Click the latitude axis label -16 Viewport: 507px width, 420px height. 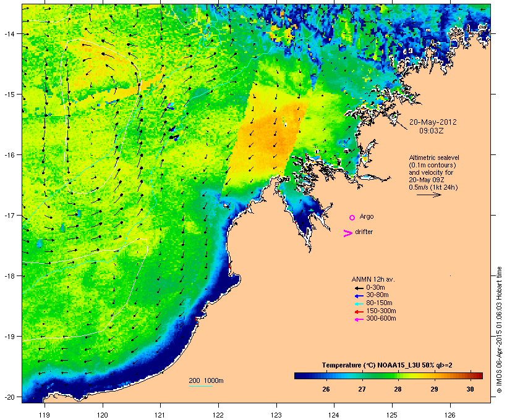[x=9, y=155]
